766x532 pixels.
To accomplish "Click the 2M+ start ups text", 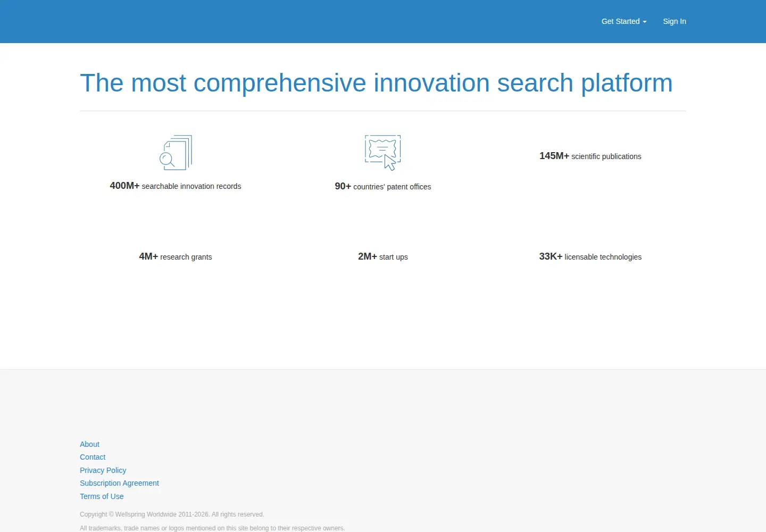I will pyautogui.click(x=383, y=256).
